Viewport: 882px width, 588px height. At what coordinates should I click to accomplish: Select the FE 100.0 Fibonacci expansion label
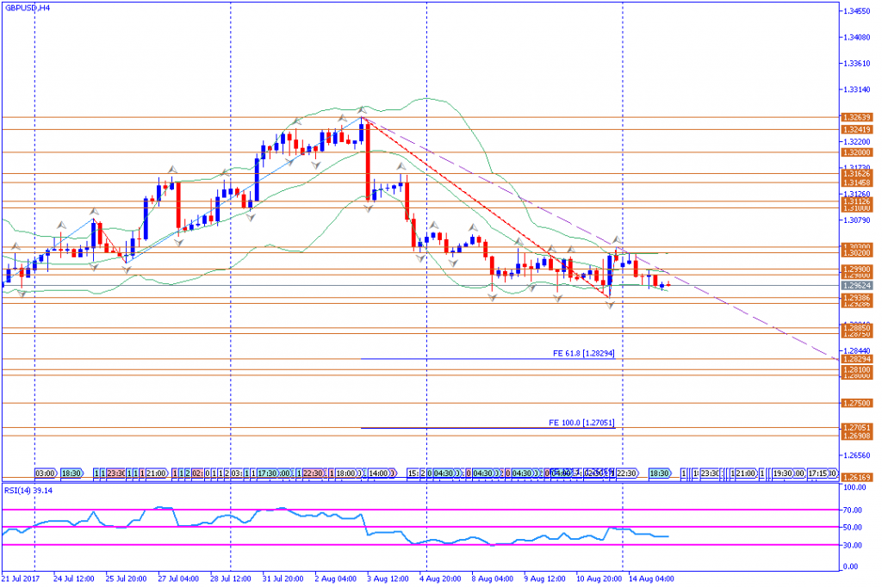[581, 423]
